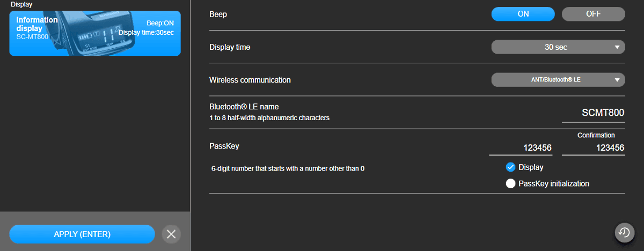644x251 pixels.
Task: Click the PassKey Confirmation input field
Action: [594, 148]
